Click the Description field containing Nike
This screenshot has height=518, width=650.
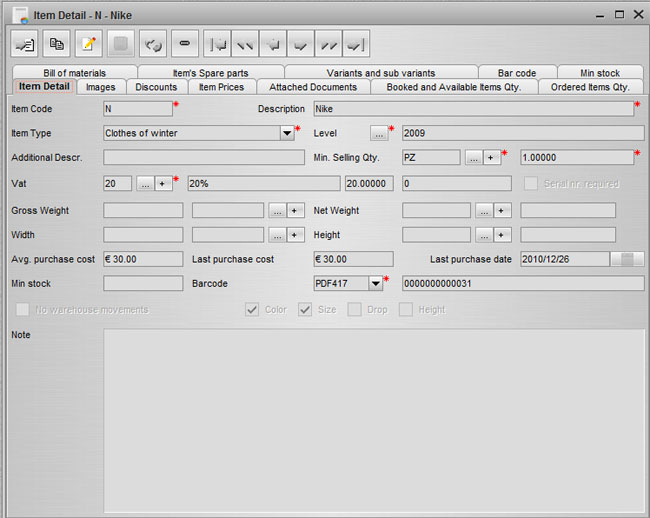[472, 108]
